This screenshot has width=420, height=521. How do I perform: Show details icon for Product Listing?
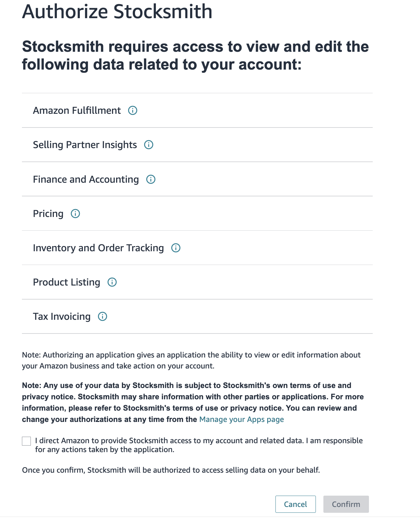click(x=112, y=282)
